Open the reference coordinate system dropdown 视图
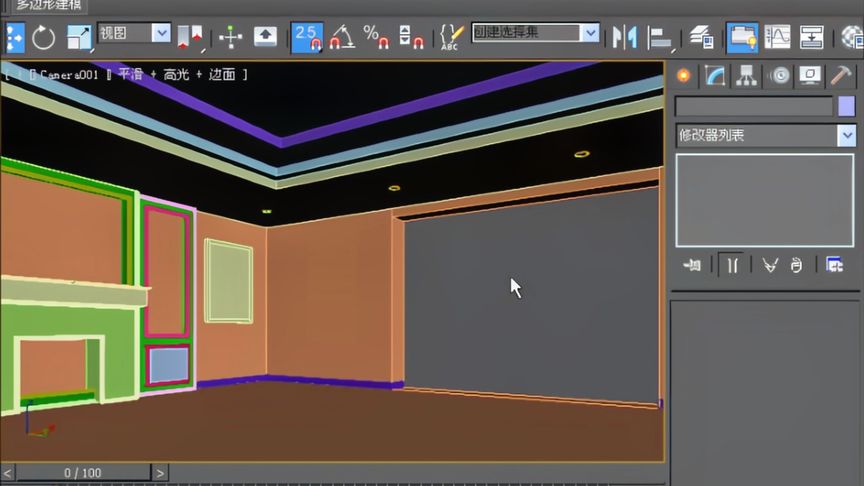Viewport: 864px width, 486px height. (x=134, y=33)
